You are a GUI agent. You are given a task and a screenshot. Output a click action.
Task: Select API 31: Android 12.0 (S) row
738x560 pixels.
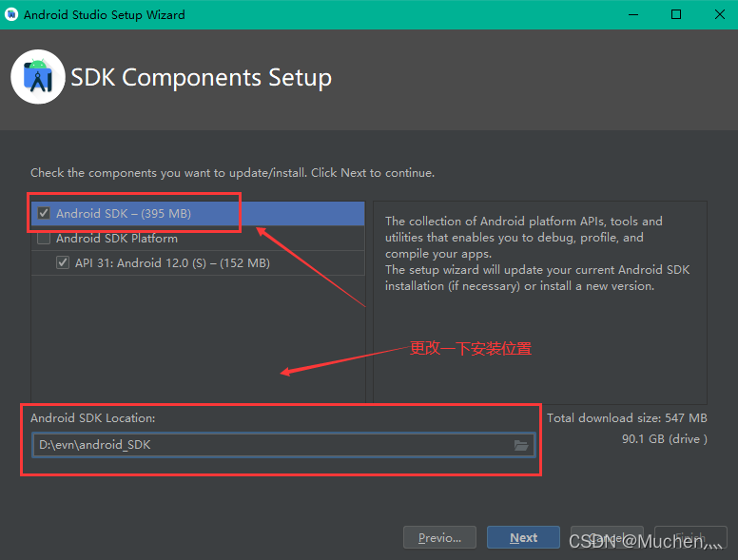point(198,263)
